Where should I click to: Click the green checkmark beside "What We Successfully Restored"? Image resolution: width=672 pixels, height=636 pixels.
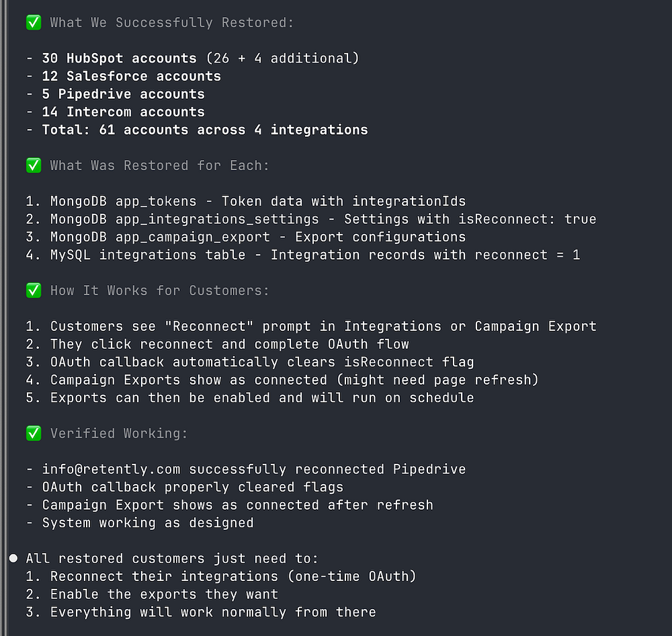(x=33, y=23)
